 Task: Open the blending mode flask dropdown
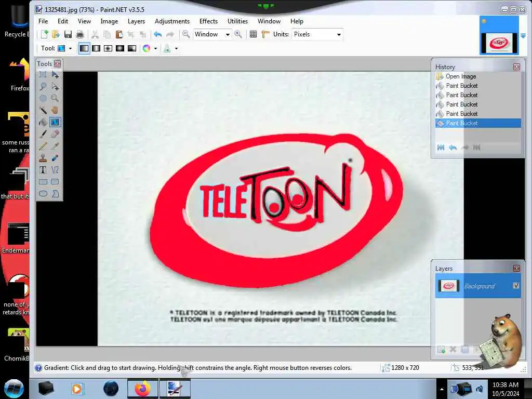coord(176,48)
